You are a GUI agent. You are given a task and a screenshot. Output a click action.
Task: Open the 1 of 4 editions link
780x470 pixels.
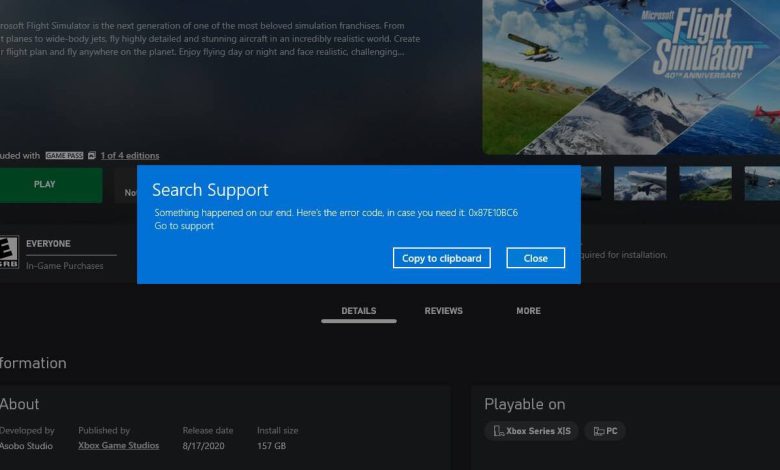point(130,156)
